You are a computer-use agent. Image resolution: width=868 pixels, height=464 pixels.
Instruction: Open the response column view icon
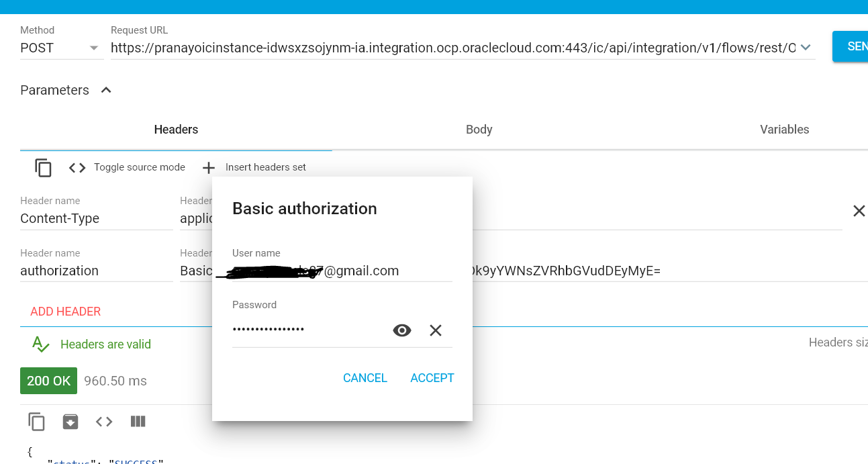pyautogui.click(x=138, y=421)
